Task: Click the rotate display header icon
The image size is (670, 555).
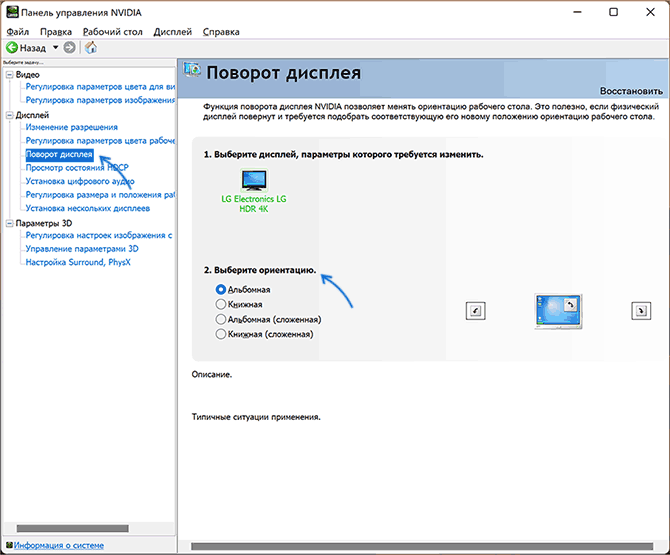Action: pos(192,70)
